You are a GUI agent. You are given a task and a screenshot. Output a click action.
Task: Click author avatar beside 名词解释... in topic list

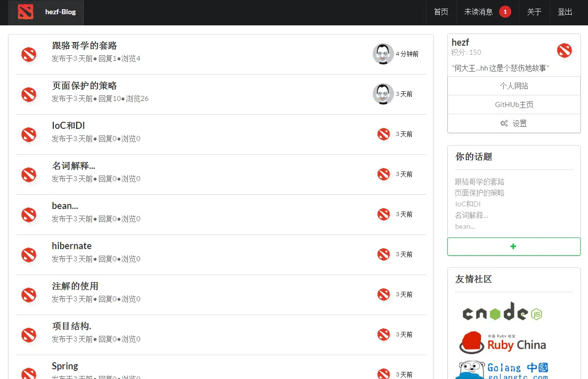pyautogui.click(x=29, y=175)
